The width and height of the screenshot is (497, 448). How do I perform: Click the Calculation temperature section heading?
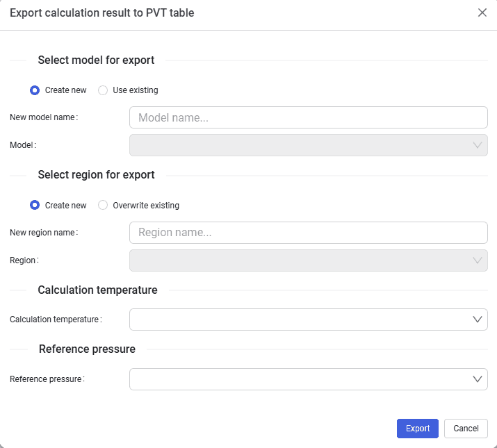click(97, 290)
